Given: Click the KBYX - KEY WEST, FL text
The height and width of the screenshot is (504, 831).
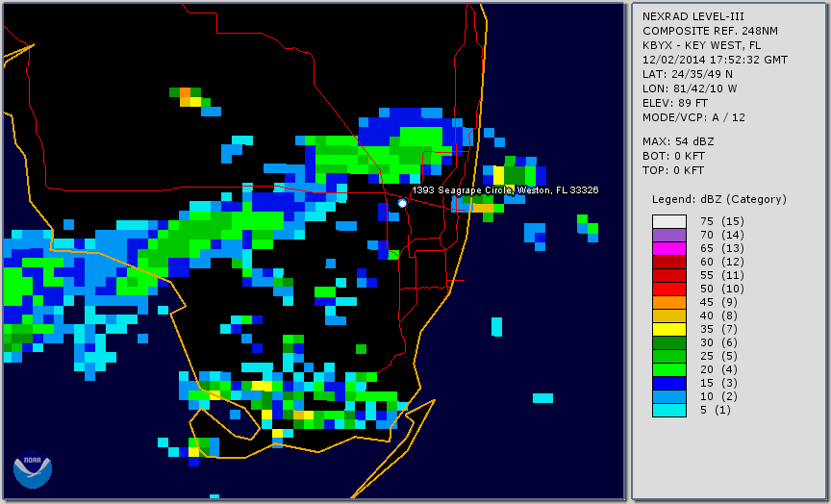Looking at the screenshot, I should click(x=702, y=45).
